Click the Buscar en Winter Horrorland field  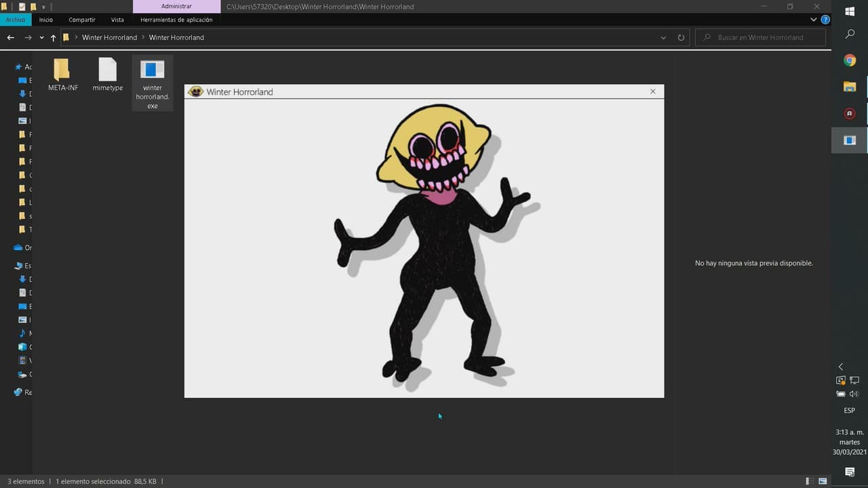pos(760,37)
